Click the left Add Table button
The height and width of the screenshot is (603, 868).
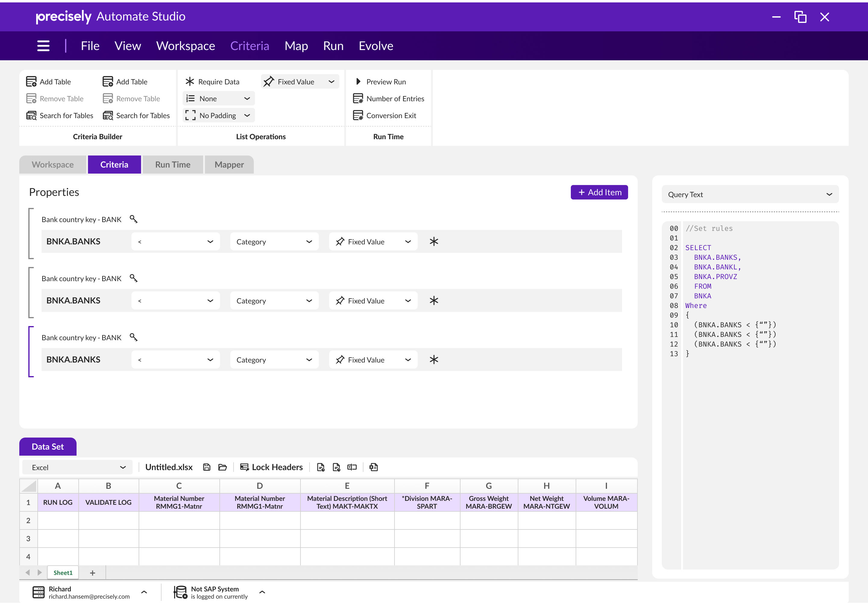48,82
